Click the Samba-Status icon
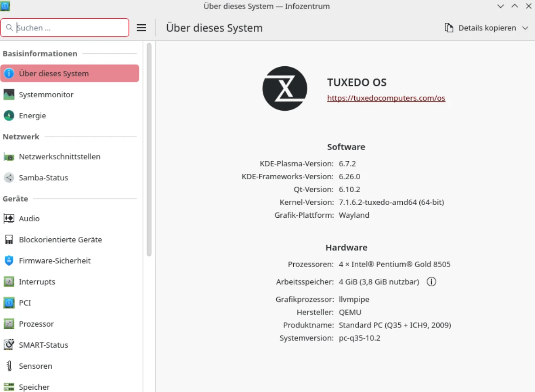The image size is (535, 392). 9,177
